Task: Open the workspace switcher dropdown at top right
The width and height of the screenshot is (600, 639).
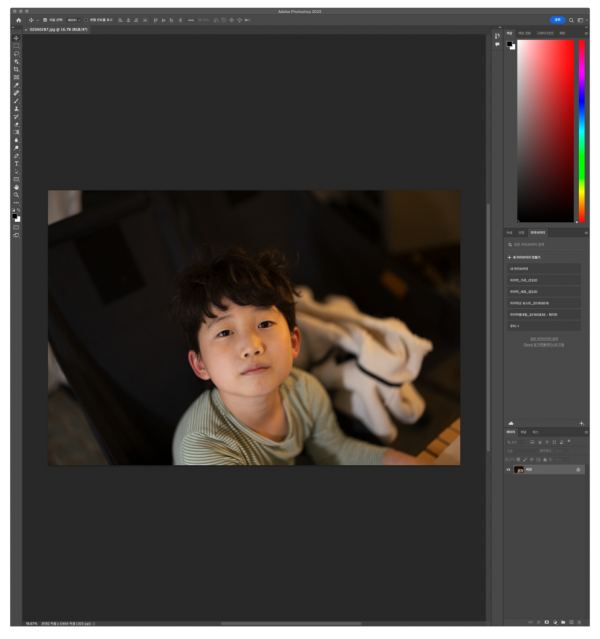Action: (x=581, y=20)
